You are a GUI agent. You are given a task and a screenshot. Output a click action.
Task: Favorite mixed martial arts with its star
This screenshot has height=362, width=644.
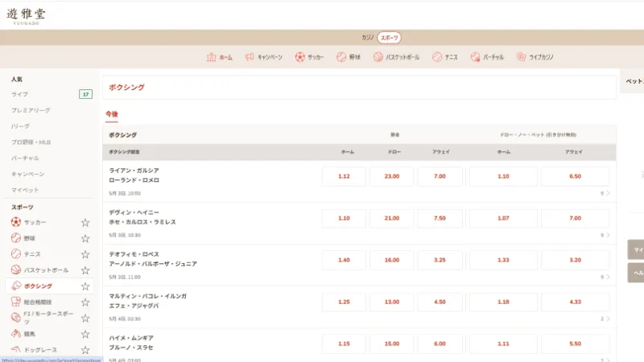click(x=85, y=302)
